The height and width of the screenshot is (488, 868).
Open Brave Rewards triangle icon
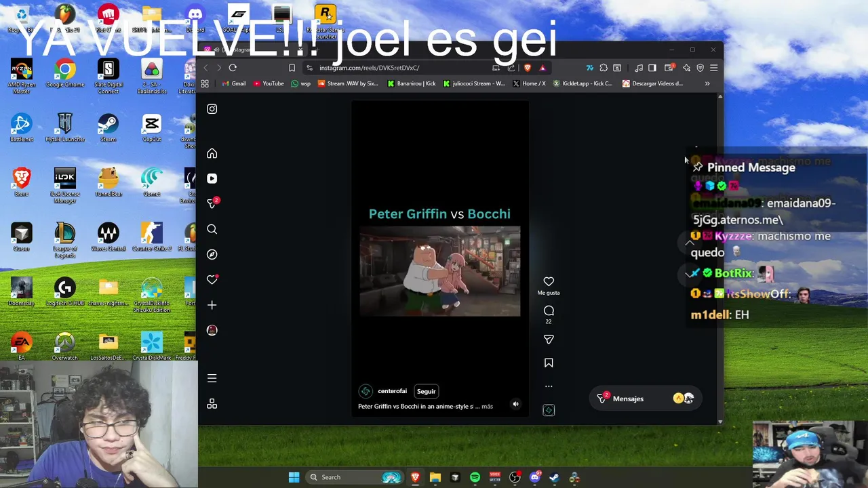click(x=542, y=68)
